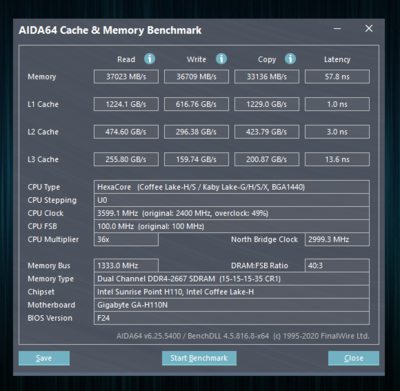400x391 pixels.
Task: Click the Motherboard label
Action: pos(51,305)
